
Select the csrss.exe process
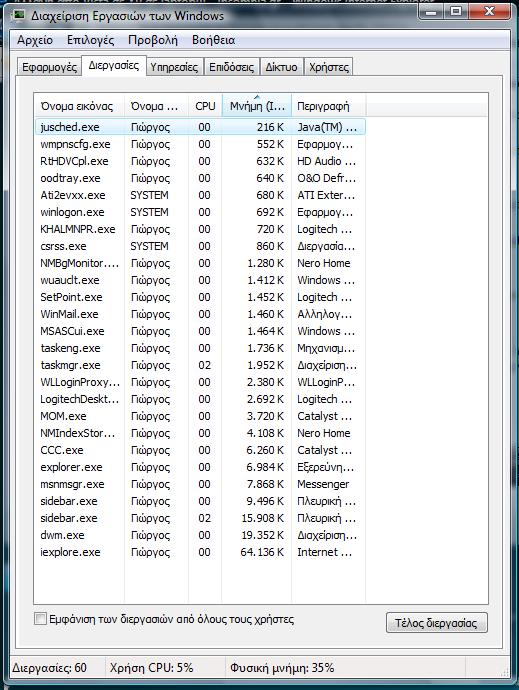pos(200,246)
